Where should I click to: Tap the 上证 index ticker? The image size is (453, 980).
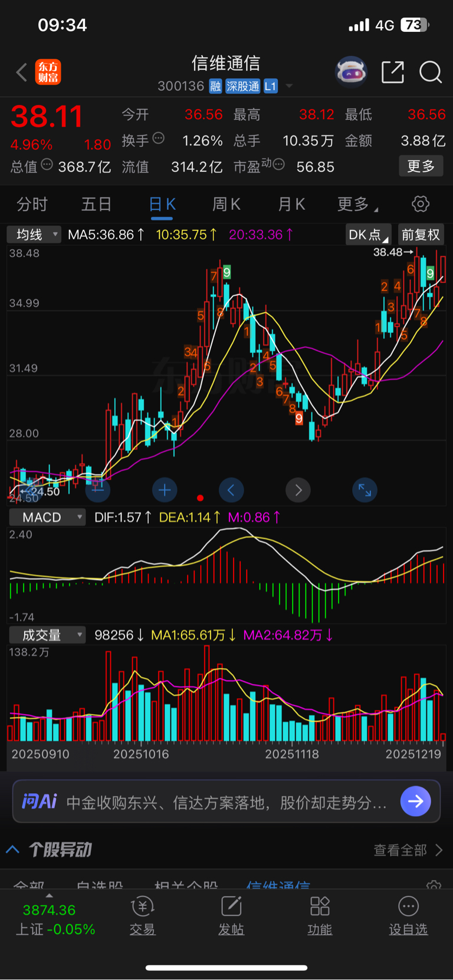coord(55,920)
